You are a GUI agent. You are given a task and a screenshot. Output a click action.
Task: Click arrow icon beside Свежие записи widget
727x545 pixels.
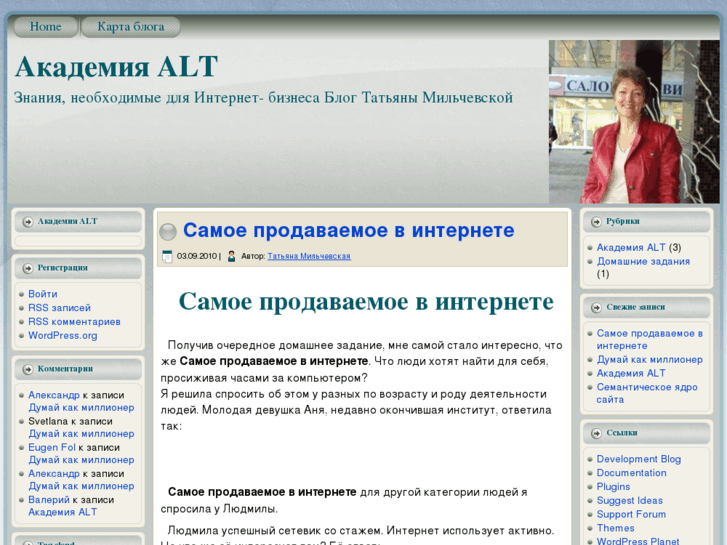coord(596,308)
